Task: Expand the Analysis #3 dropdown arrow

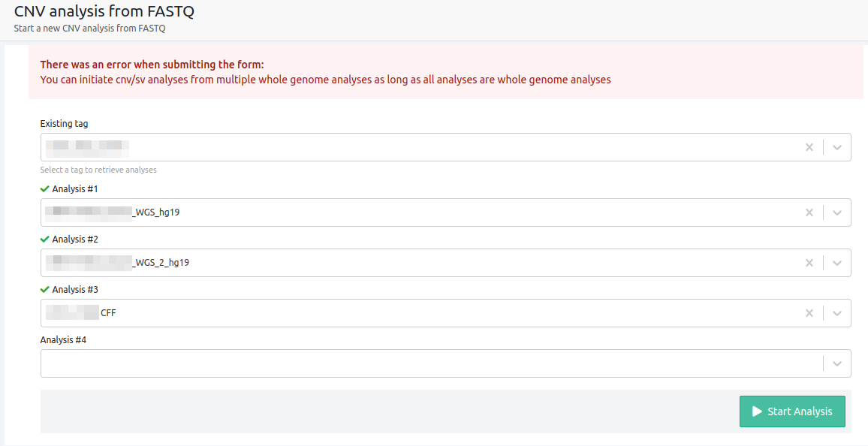Action: [x=837, y=313]
